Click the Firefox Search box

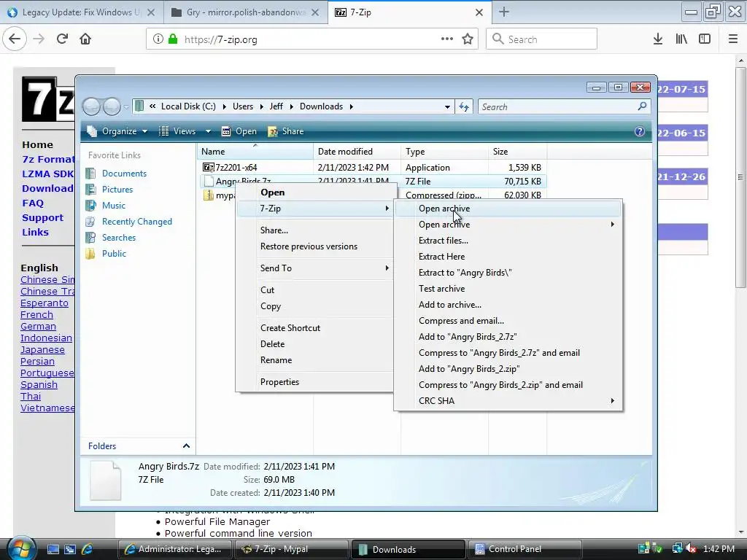pos(541,39)
